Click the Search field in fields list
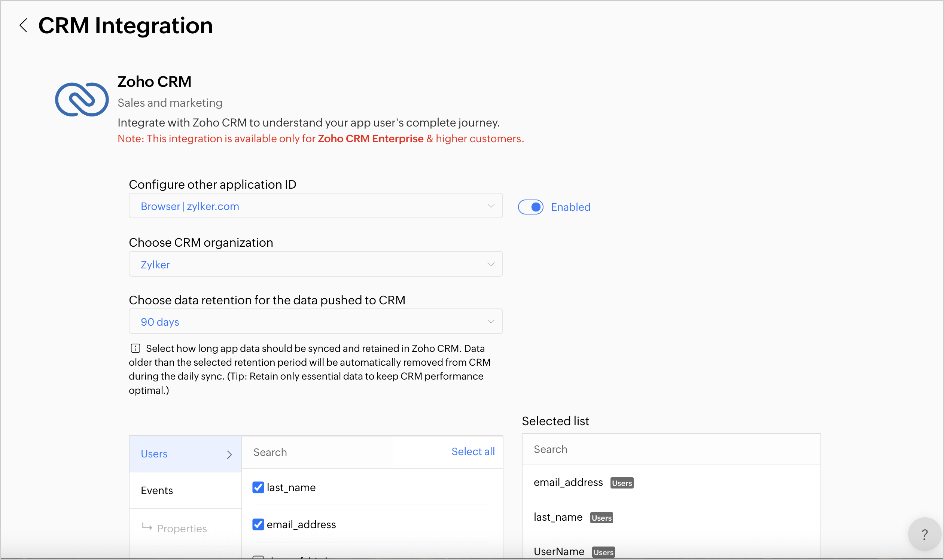944x560 pixels. click(321, 452)
